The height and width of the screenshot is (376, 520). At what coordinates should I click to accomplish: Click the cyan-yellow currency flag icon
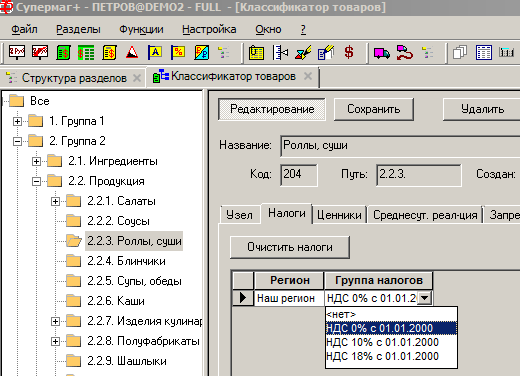pyautogui.click(x=201, y=53)
